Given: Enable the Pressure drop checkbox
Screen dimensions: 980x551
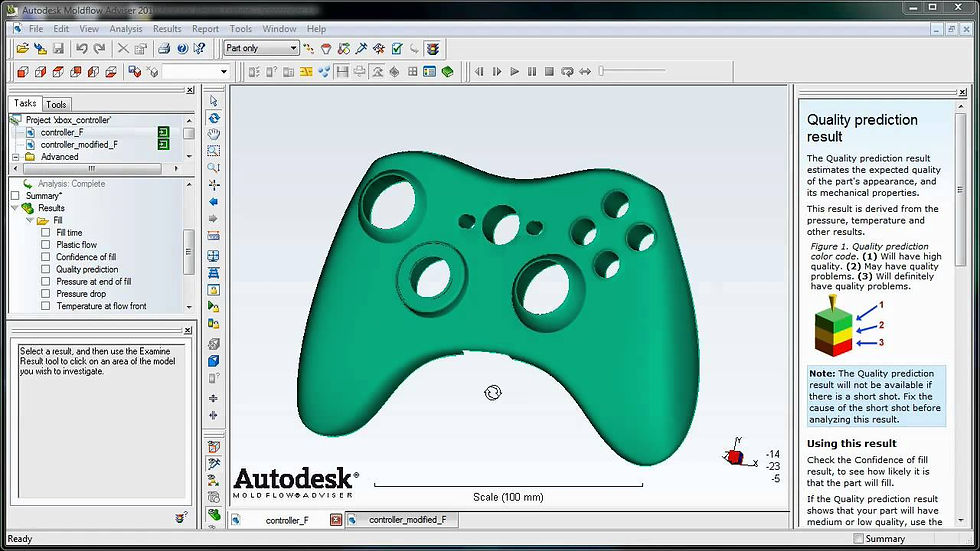Looking at the screenshot, I should click(46, 294).
